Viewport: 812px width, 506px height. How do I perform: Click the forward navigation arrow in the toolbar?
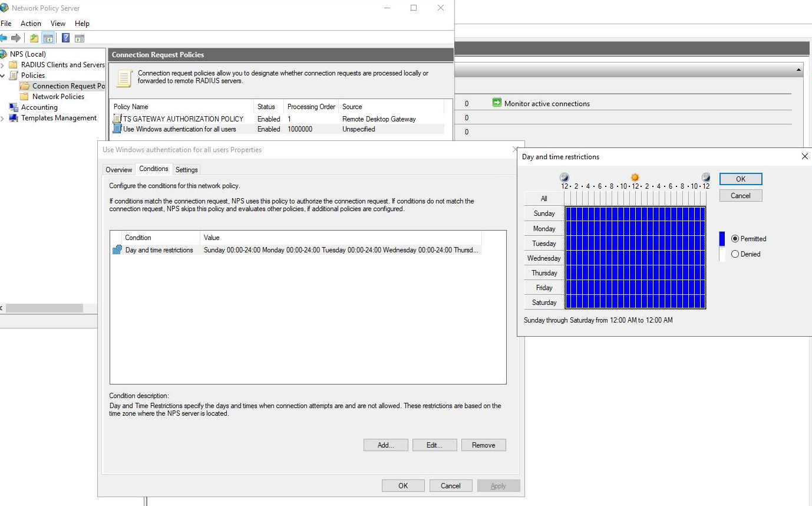tap(18, 37)
